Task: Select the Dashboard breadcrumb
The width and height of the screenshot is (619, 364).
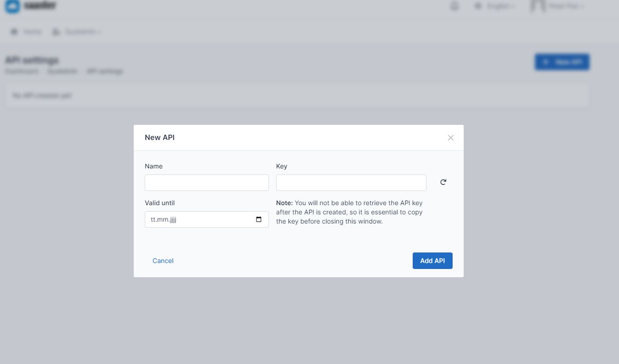Action: (22, 71)
